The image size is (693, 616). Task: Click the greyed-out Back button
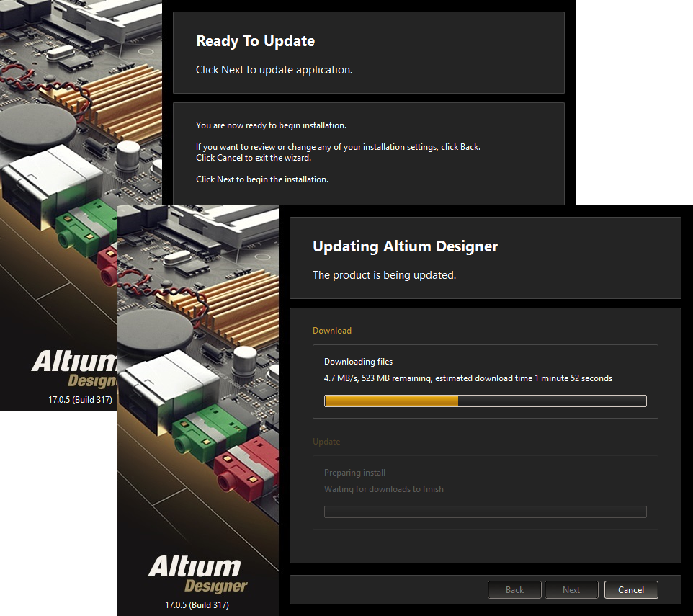[514, 590]
